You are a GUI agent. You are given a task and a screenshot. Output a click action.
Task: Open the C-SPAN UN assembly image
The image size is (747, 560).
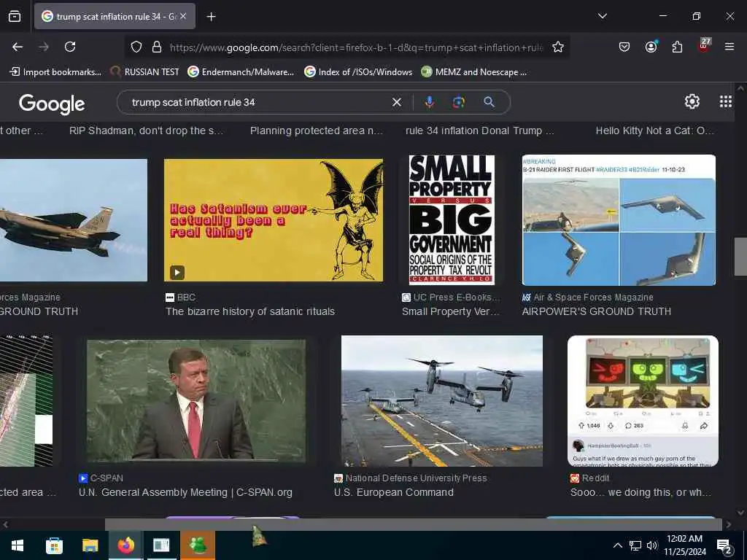pyautogui.click(x=196, y=401)
